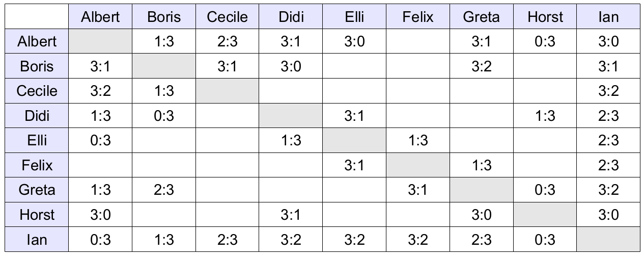Click Albert vs Boris score 1:3
644x256 pixels.
164,42
